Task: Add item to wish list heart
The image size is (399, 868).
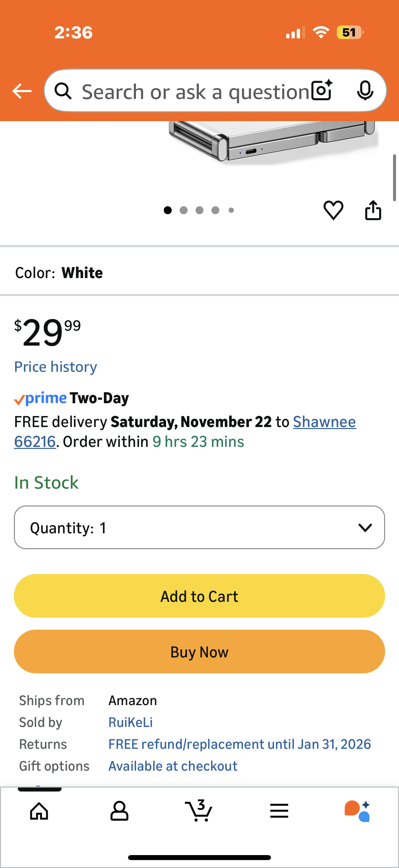Action: tap(333, 210)
